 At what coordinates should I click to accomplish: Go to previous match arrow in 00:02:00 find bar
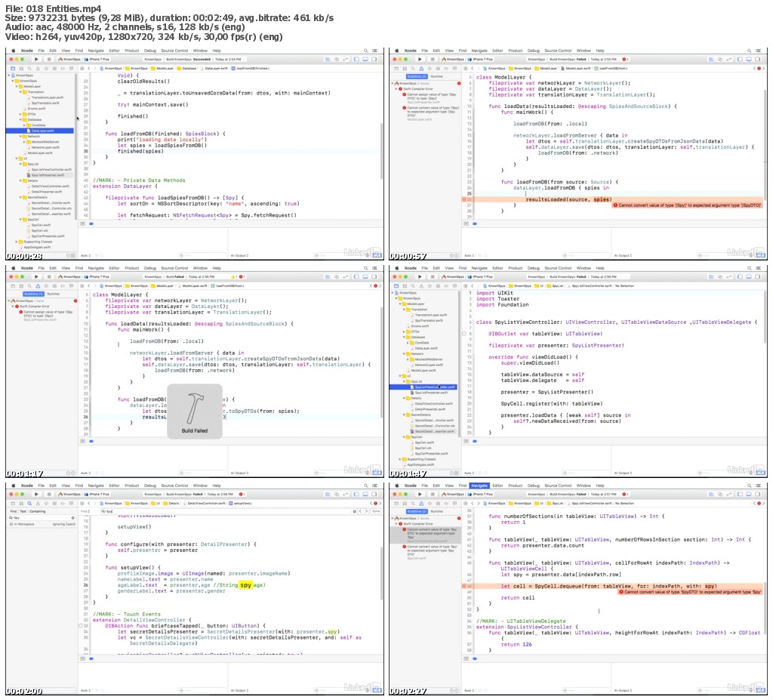click(x=360, y=511)
